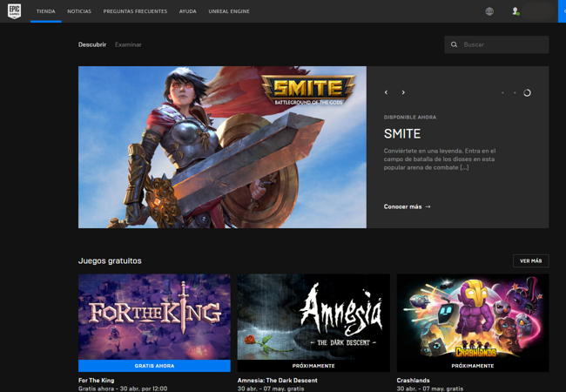Open Preguntas Frecuentes menu item
The height and width of the screenshot is (392, 566).
(x=135, y=11)
